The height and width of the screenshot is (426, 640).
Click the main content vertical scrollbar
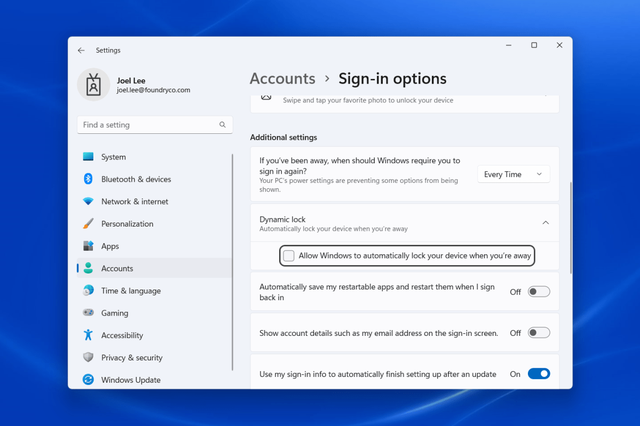point(571,227)
